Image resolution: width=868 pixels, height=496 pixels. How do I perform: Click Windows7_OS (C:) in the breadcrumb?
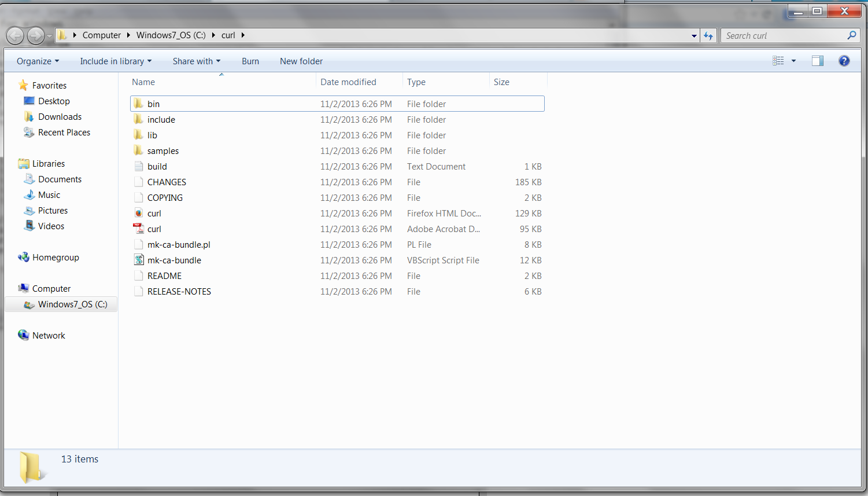(x=171, y=35)
